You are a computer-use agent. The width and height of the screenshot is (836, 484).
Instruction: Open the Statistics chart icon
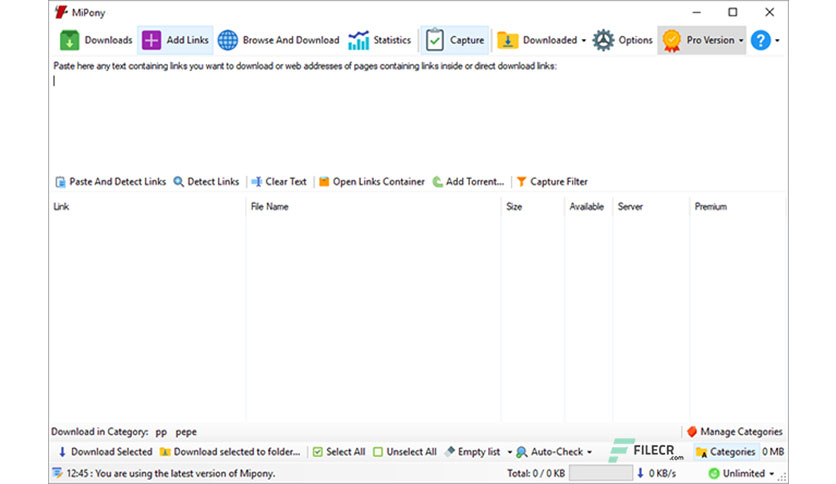pos(358,40)
